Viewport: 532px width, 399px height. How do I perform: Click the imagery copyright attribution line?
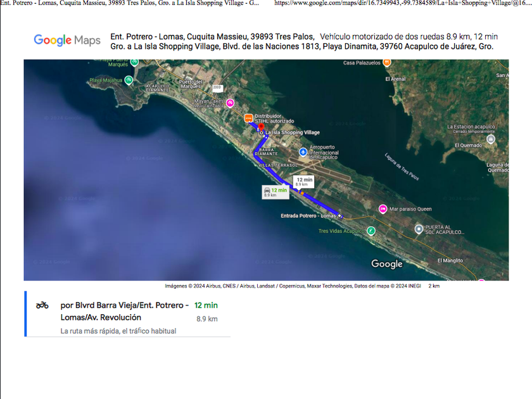(x=293, y=286)
